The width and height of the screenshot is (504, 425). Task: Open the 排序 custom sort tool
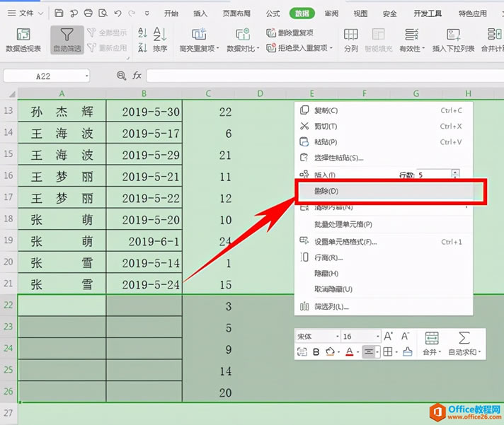pos(160,40)
